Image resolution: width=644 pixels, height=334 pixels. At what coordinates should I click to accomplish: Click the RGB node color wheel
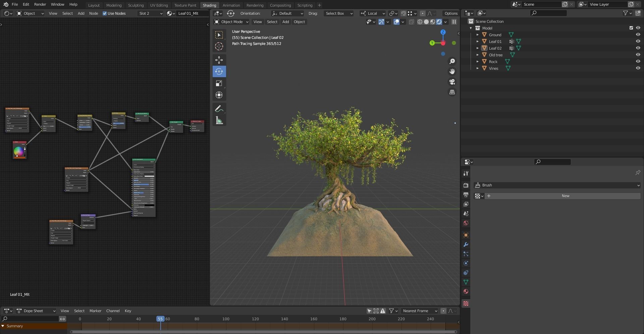(x=18, y=152)
